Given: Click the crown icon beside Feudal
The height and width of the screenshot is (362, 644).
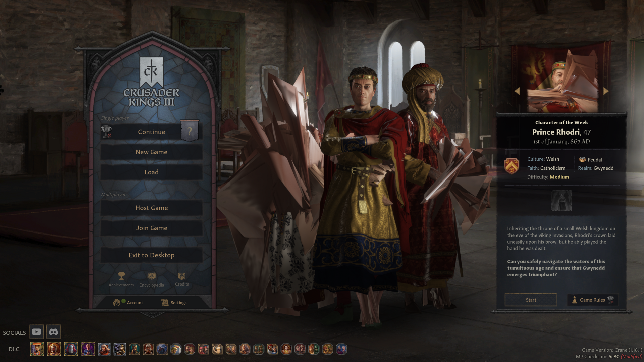Looking at the screenshot, I should pos(582,159).
